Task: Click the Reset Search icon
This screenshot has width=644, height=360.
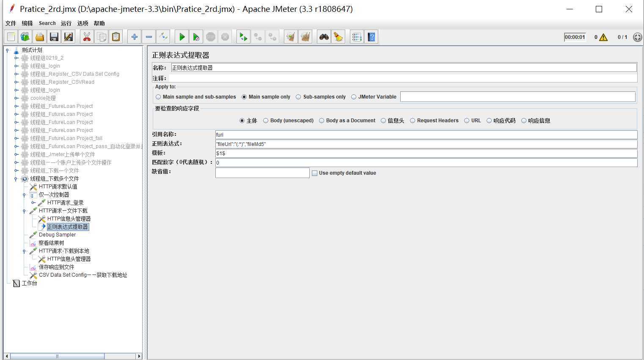Action: (339, 37)
